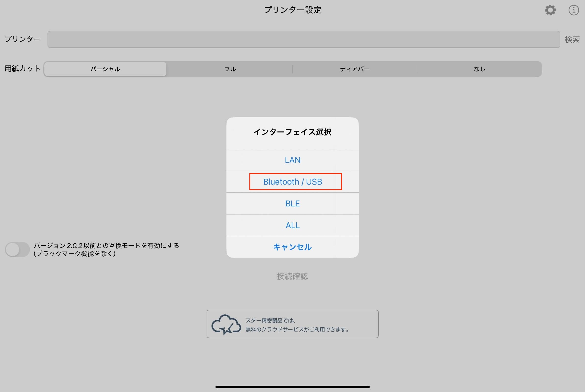Select ALL in the interface selection dialog

click(x=293, y=225)
